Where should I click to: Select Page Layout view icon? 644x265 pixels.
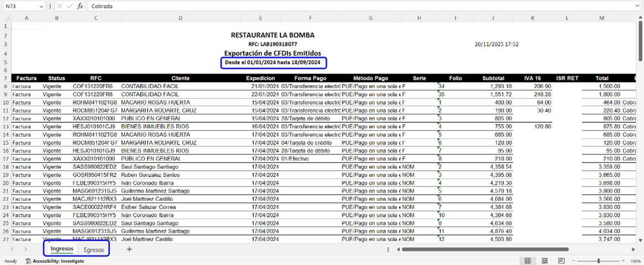(545, 261)
